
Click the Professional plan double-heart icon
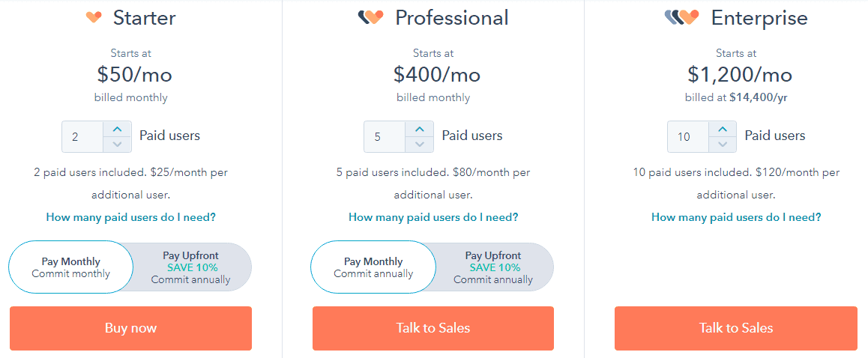(x=371, y=18)
